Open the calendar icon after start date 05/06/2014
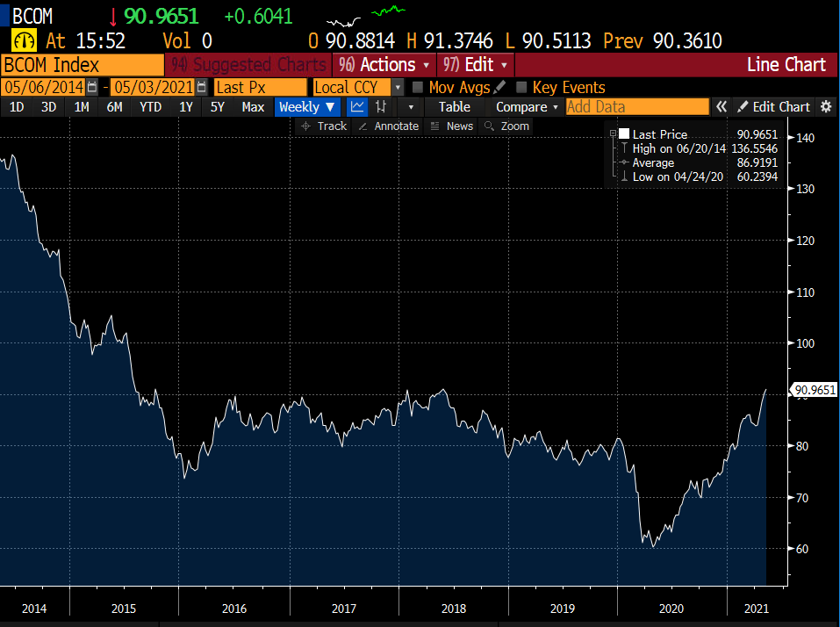 (x=92, y=87)
